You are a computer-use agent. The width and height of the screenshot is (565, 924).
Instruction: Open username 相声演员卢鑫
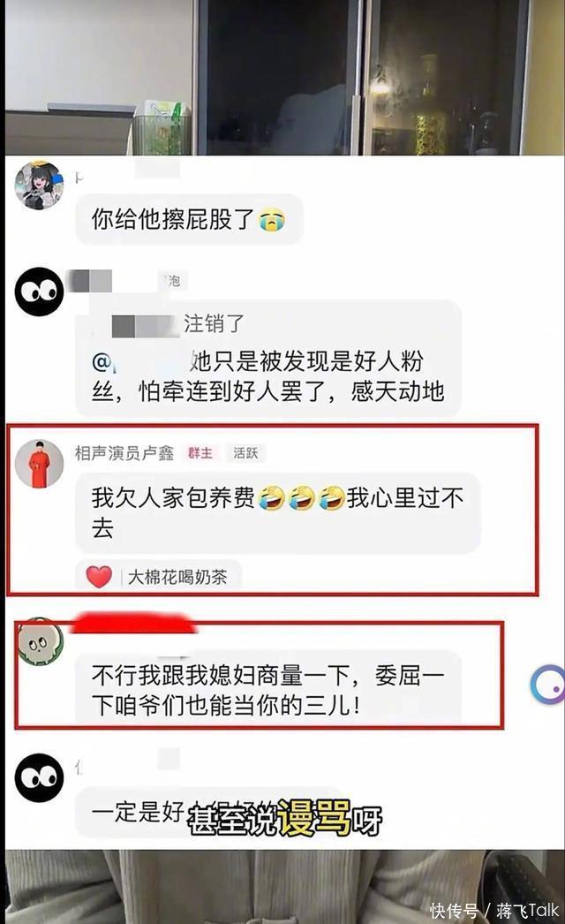(124, 452)
